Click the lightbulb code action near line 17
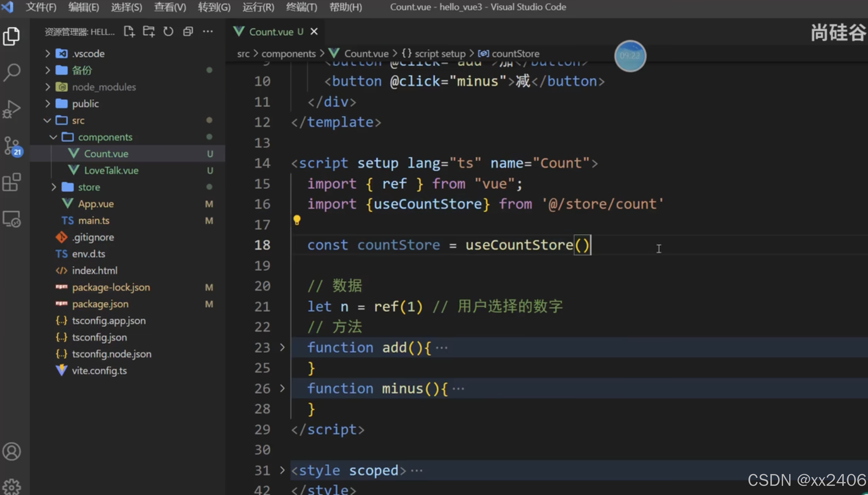Screen dimensions: 868x495 tap(297, 220)
